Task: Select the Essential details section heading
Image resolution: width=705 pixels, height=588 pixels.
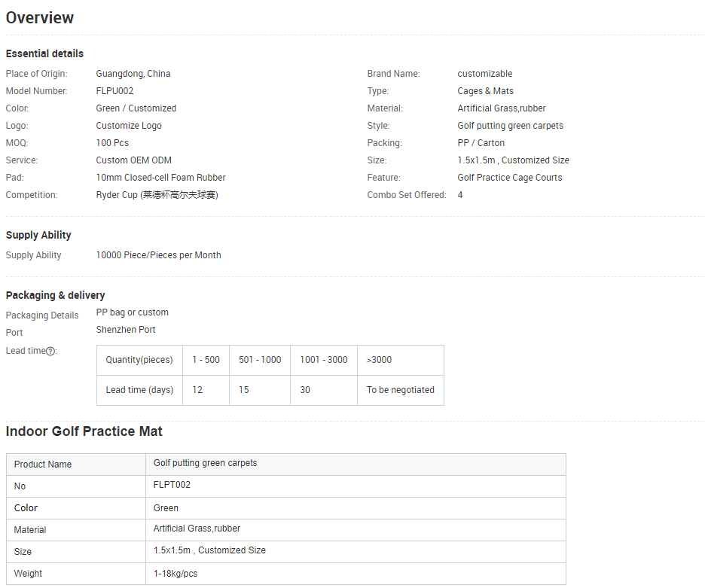Action: pos(44,53)
